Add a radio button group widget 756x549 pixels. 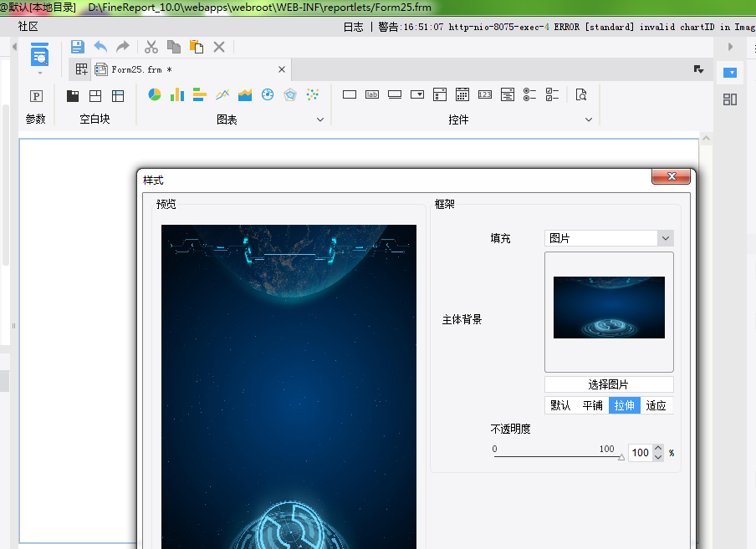(530, 94)
